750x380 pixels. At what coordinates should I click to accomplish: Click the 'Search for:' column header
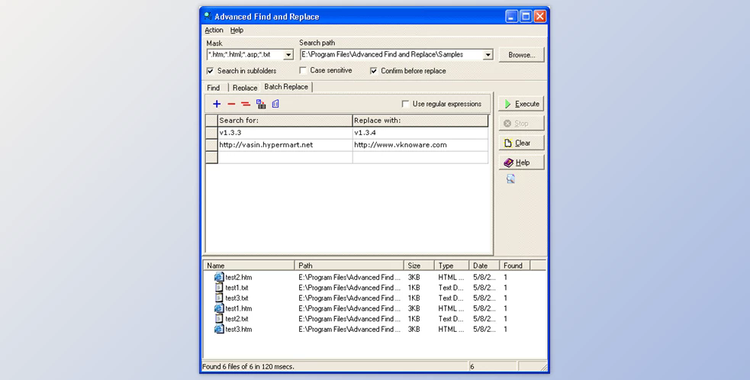(285, 120)
